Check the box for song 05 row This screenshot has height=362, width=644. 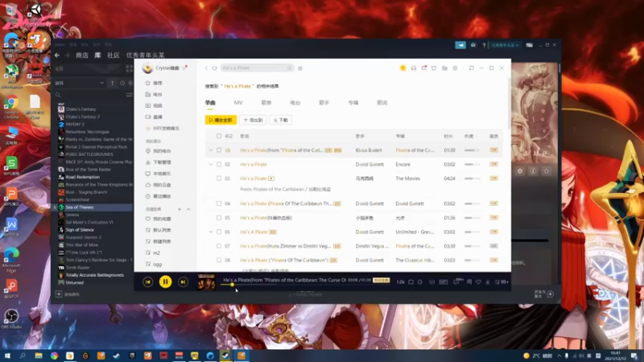[x=219, y=218]
